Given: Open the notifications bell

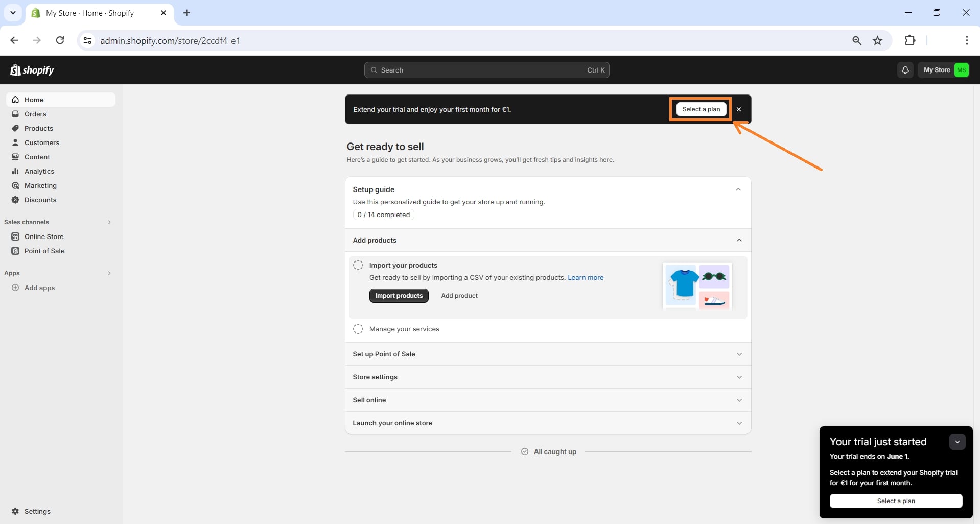Looking at the screenshot, I should pyautogui.click(x=905, y=70).
